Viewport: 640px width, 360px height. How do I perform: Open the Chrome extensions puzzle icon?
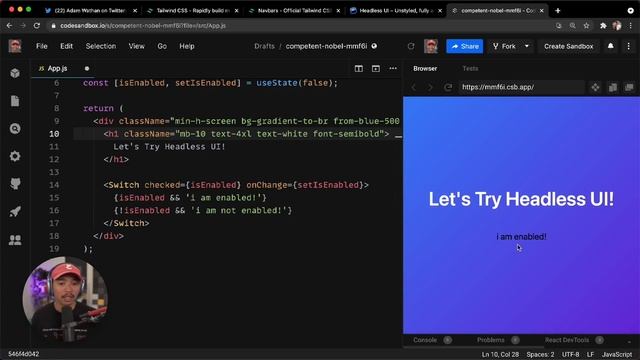tap(603, 25)
